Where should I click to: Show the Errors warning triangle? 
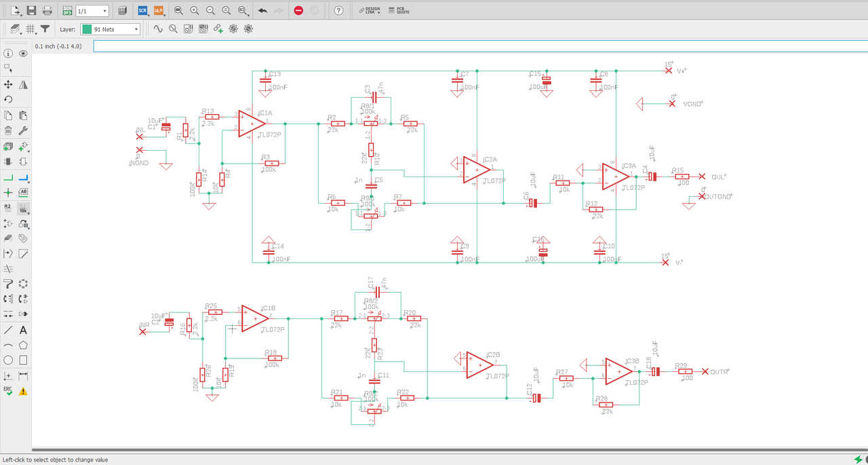click(x=23, y=391)
